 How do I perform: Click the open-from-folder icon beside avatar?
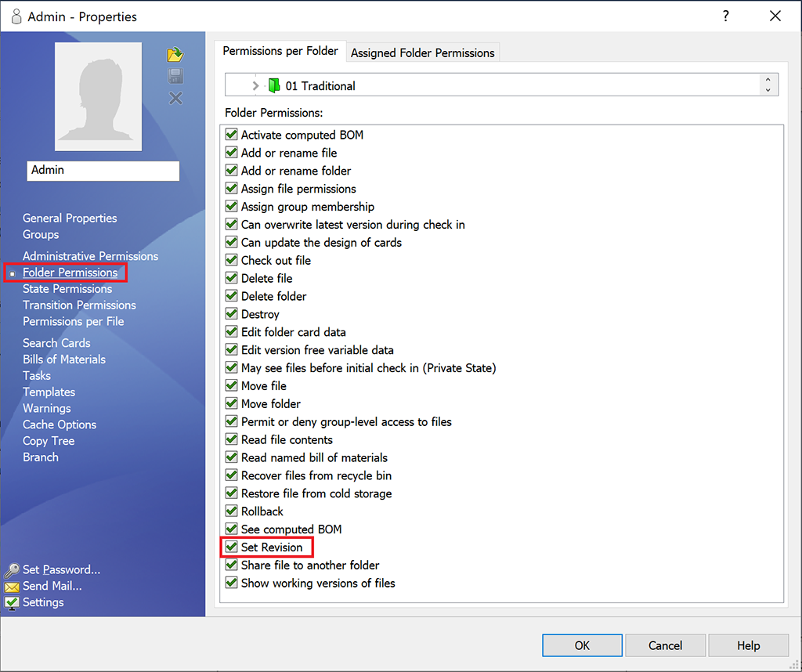point(175,54)
